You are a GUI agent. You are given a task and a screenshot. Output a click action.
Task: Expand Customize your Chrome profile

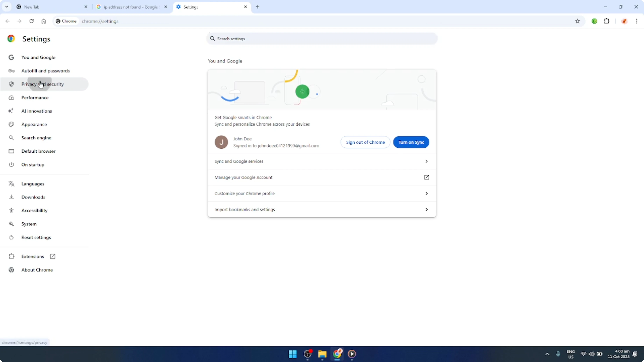(x=321, y=193)
